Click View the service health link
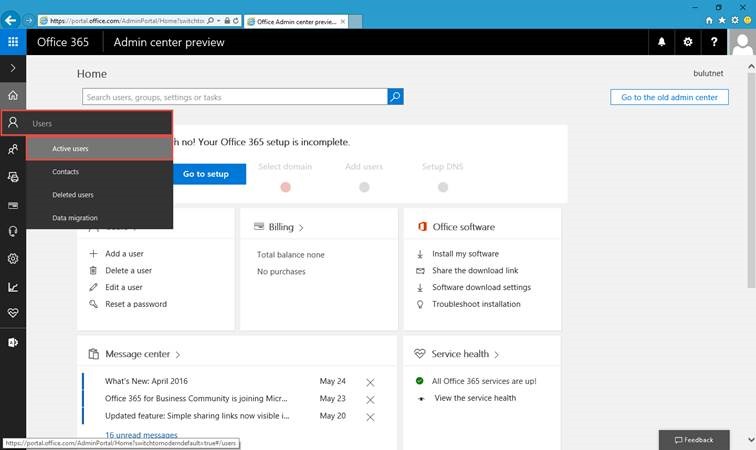756x450 pixels. point(475,398)
